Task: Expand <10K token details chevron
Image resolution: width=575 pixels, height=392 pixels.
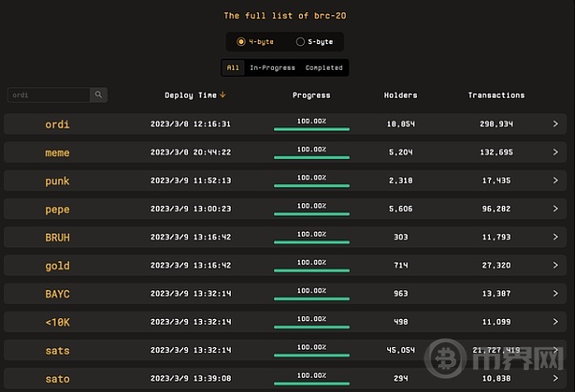Action: click(x=555, y=322)
